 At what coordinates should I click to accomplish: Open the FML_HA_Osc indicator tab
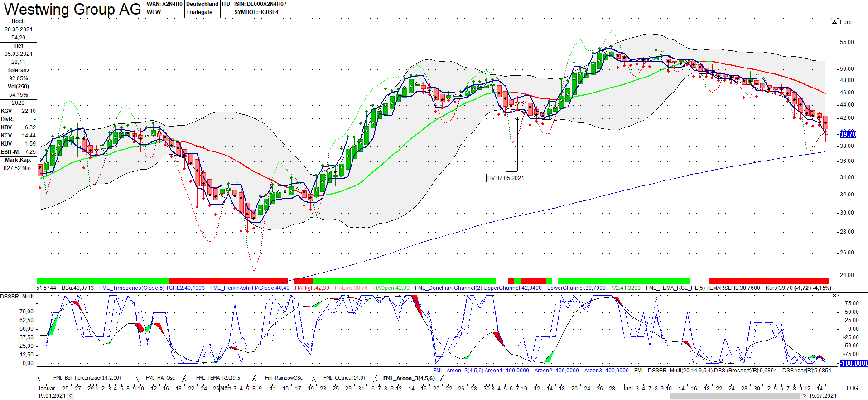(160, 378)
